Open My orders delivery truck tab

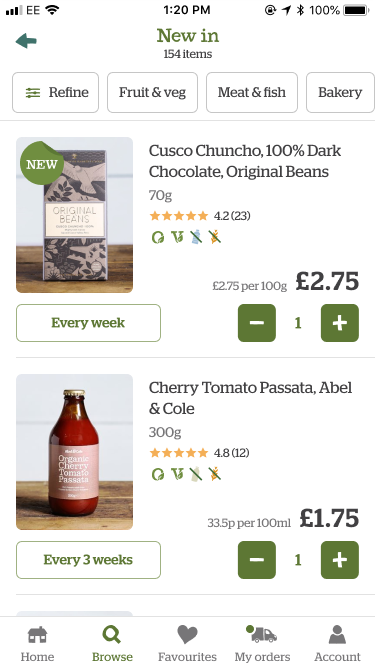point(262,643)
